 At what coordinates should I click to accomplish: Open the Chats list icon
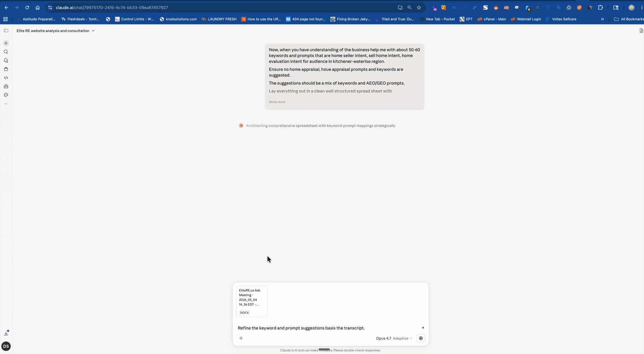6,60
